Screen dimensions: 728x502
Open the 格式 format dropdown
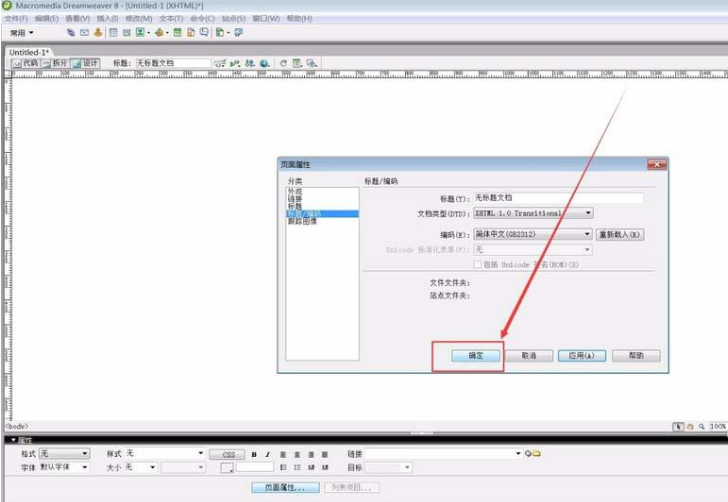(65, 453)
